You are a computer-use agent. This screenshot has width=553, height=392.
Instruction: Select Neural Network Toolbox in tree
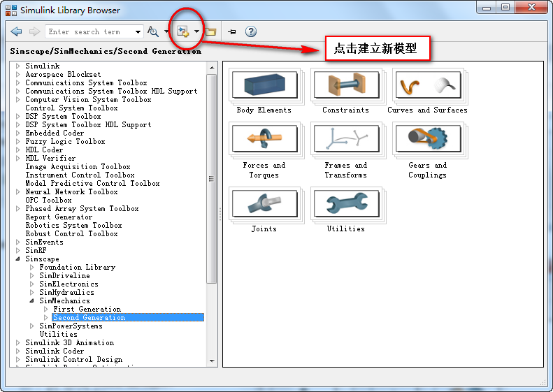pyautogui.click(x=71, y=192)
